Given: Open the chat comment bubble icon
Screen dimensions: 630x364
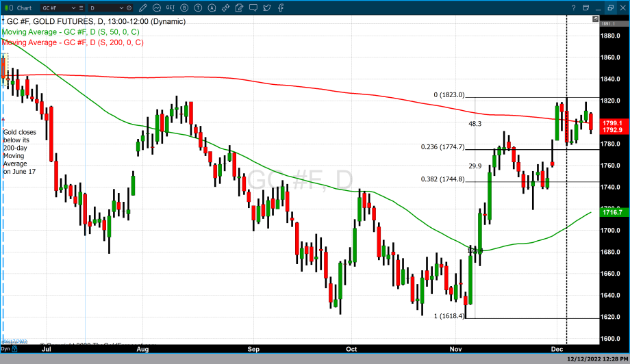Looking at the screenshot, I should point(253,8).
